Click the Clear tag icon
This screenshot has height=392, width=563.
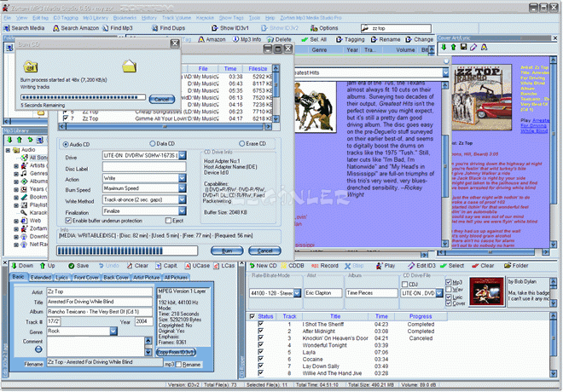pyautogui.click(x=130, y=266)
